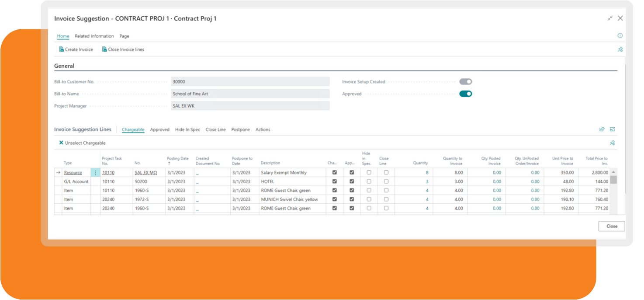Open the help information icon

pos(620,35)
